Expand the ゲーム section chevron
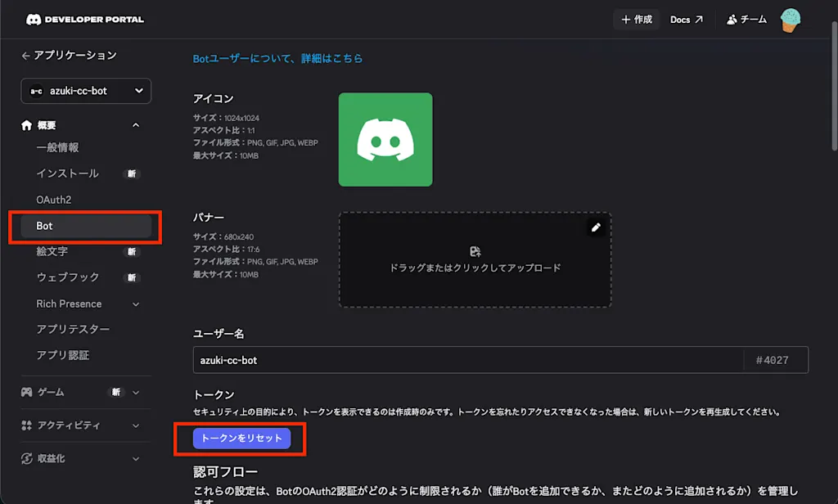 (x=136, y=392)
